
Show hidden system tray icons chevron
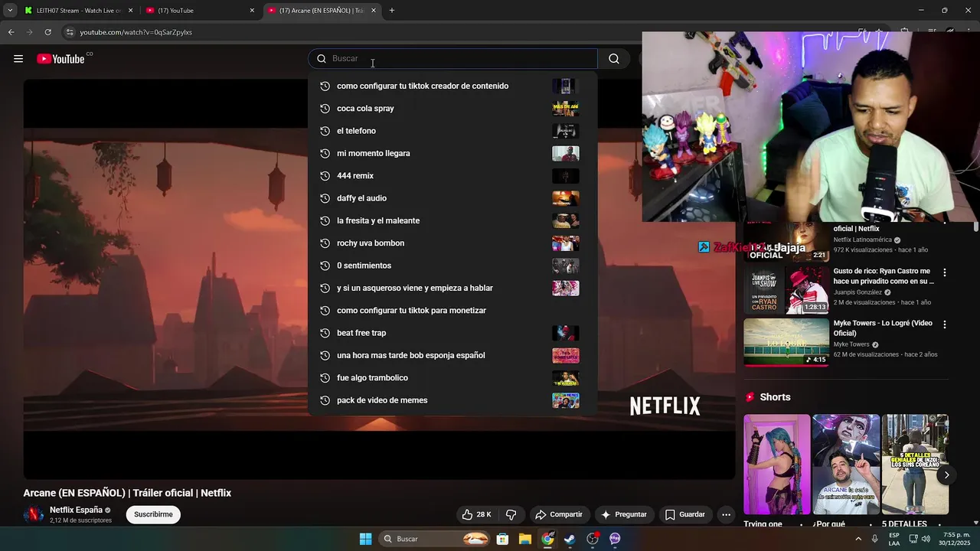(x=857, y=539)
